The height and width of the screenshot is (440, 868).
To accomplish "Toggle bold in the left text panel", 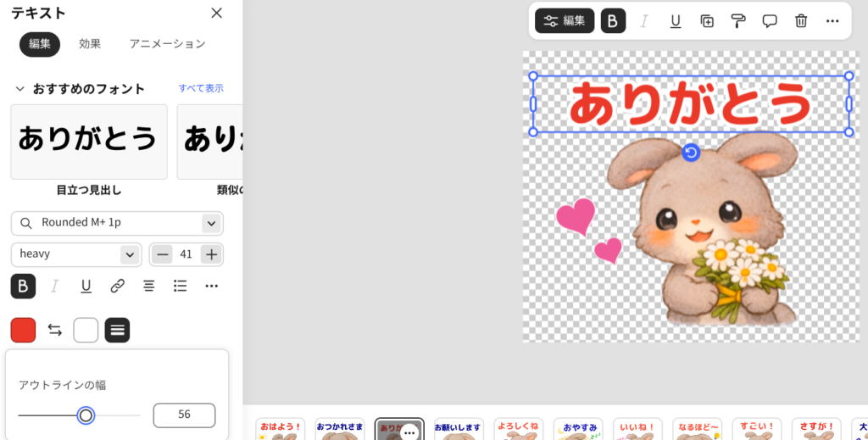I will [x=23, y=287].
